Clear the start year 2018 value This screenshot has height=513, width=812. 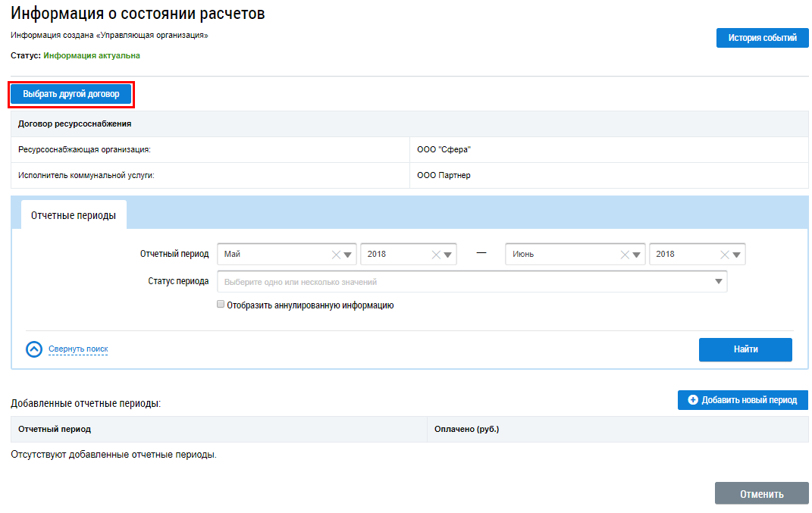436,255
